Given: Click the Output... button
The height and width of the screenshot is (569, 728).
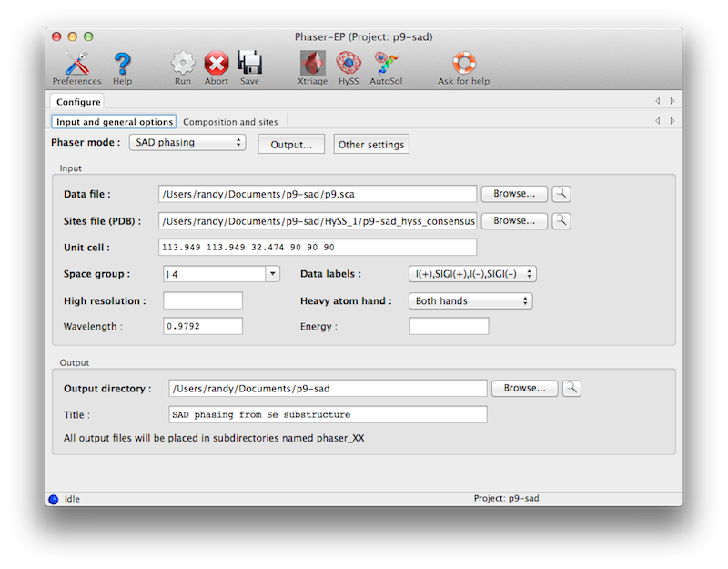Looking at the screenshot, I should pos(291,145).
